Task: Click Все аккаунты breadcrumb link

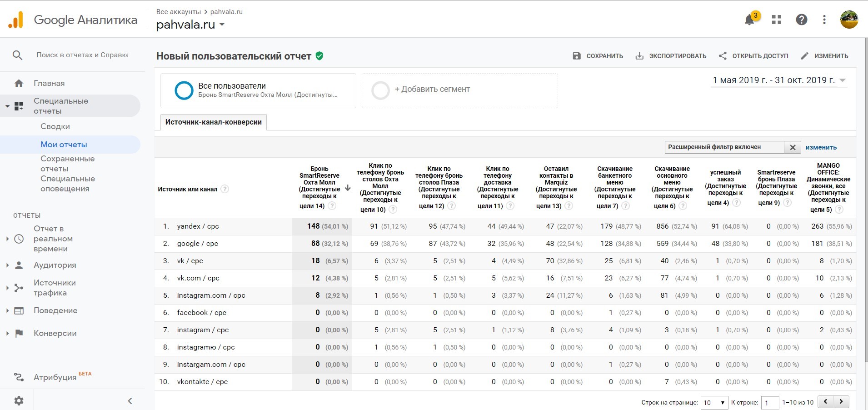Action: [179, 12]
